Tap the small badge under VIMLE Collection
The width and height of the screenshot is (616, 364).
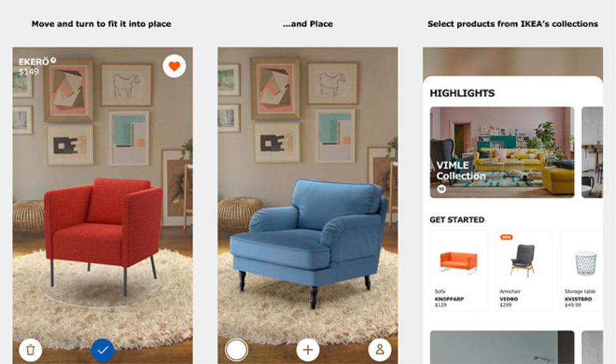pos(442,189)
